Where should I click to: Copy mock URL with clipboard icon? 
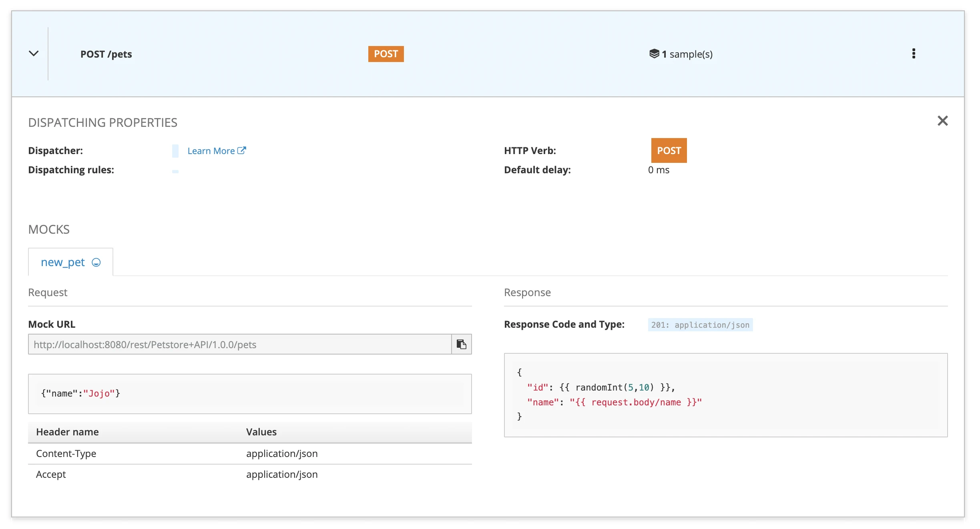coord(461,345)
